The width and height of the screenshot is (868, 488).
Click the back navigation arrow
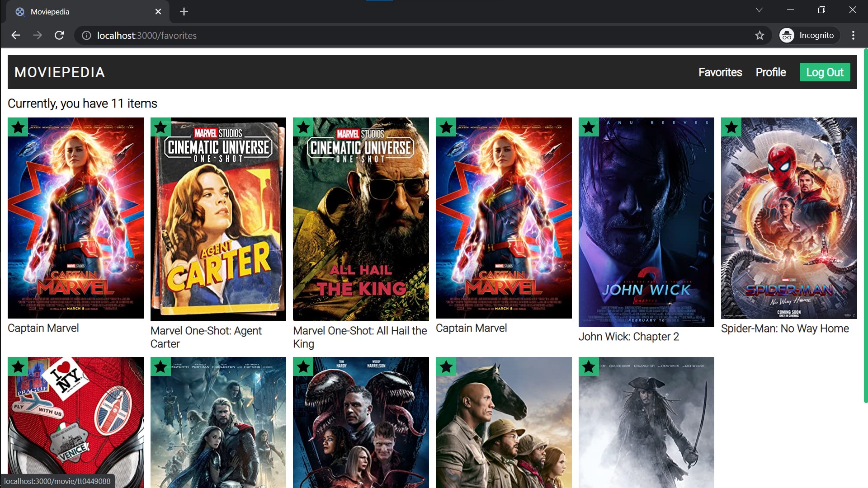pos(16,35)
